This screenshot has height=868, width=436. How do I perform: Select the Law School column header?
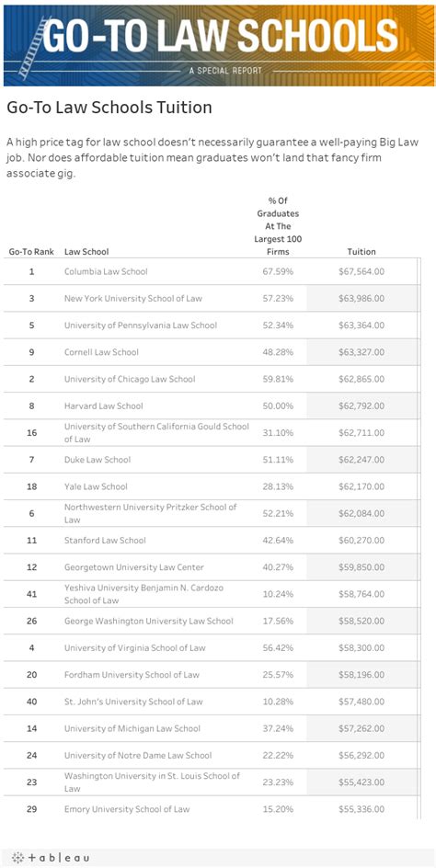pyautogui.click(x=86, y=251)
